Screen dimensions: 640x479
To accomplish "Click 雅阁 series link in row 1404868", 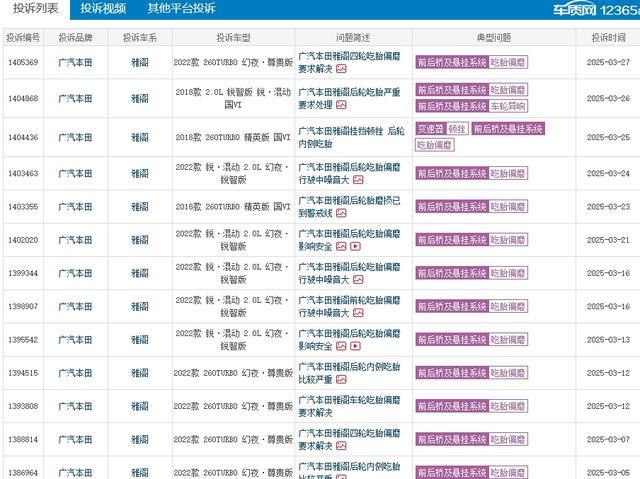I will (140, 98).
